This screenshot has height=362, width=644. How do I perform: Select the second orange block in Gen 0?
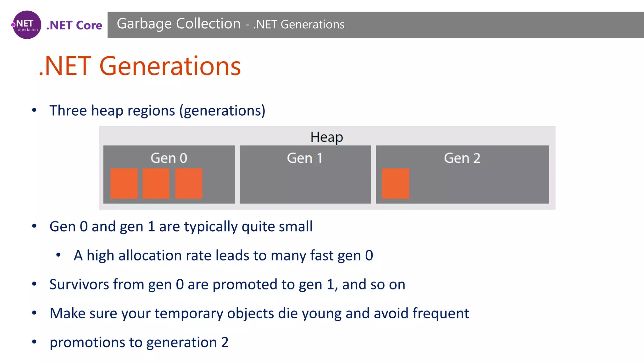point(156,184)
